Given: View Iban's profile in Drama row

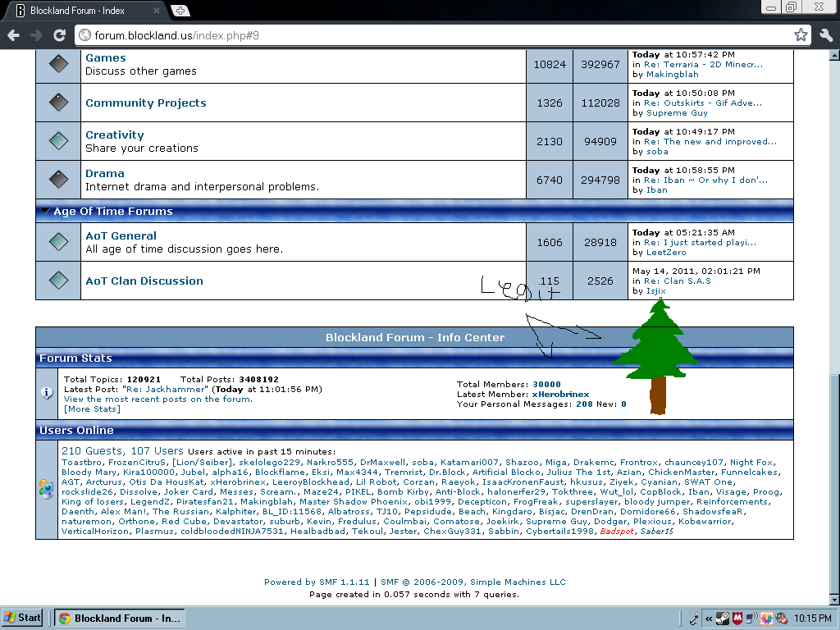Looking at the screenshot, I should pyautogui.click(x=657, y=190).
